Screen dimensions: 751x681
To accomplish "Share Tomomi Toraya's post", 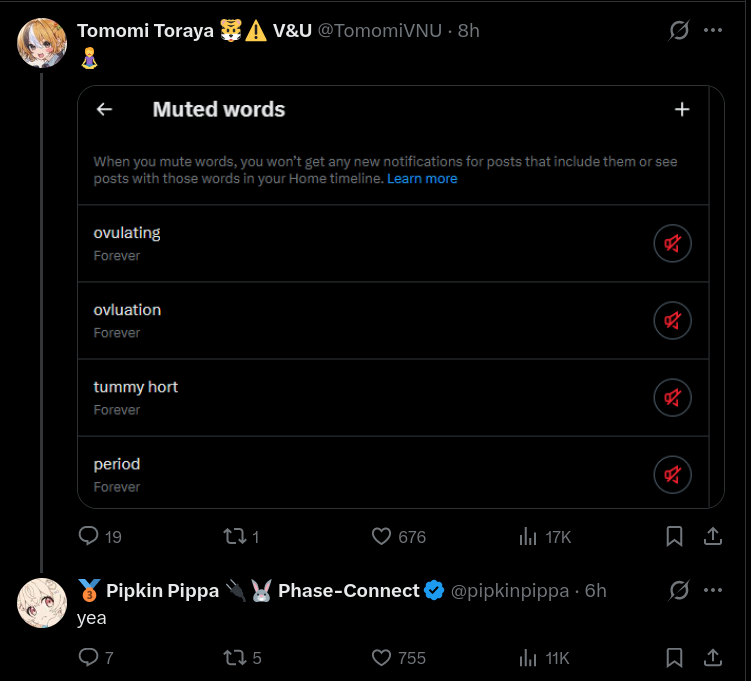I will (x=713, y=536).
